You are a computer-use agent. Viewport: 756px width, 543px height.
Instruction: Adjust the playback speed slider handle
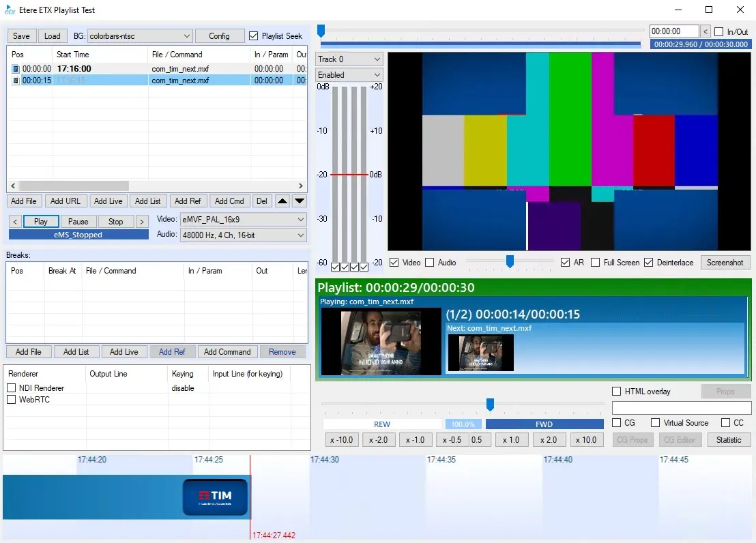pos(490,405)
